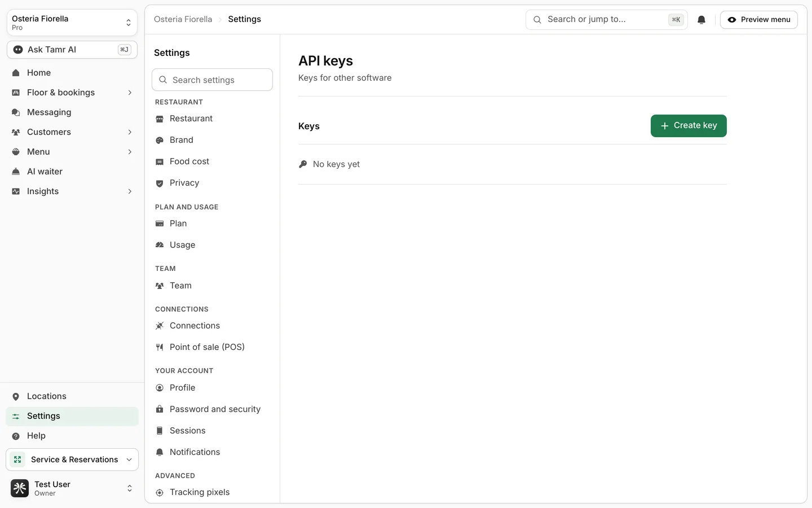Click the Search or jump to field
This screenshot has width=812, height=508.
607,20
